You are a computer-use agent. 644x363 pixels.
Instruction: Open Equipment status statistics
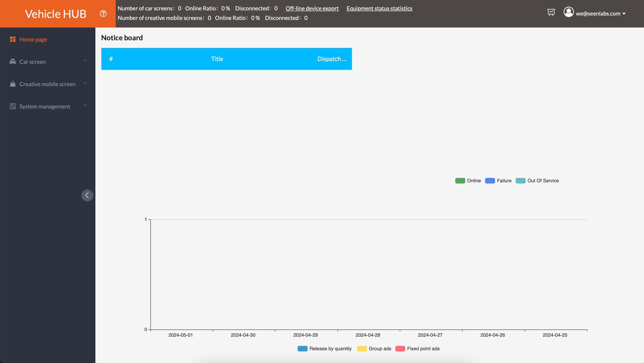[x=379, y=8]
